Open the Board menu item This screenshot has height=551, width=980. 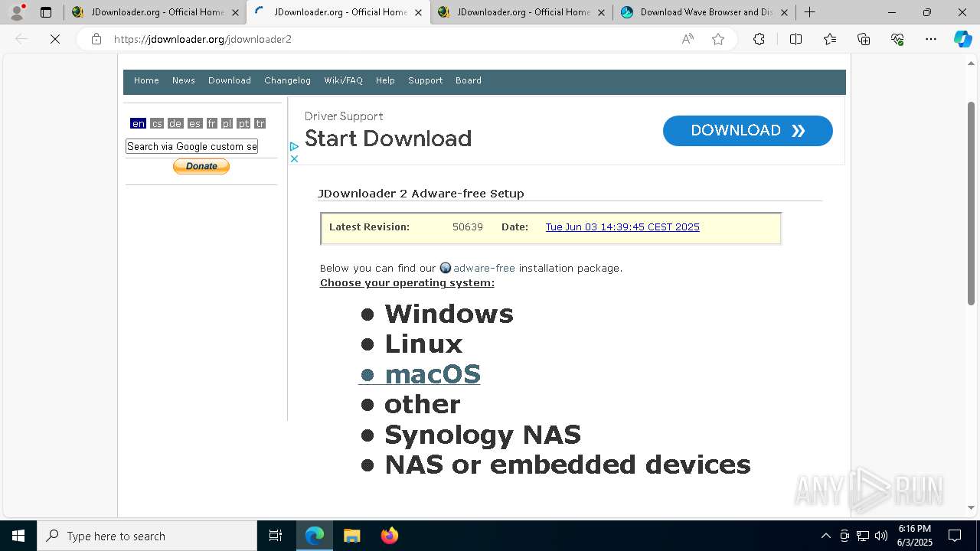(469, 80)
